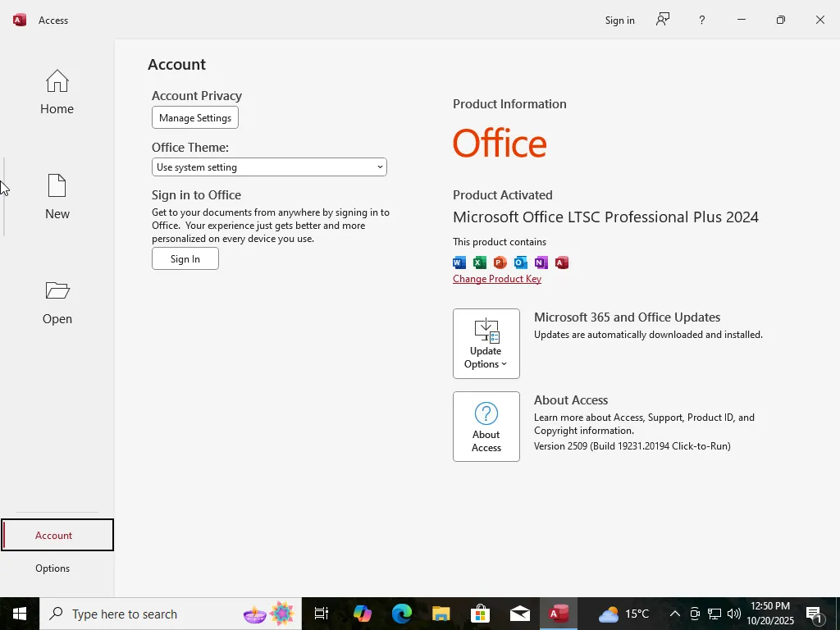
Task: Click the Access icon in product list
Action: click(x=561, y=262)
